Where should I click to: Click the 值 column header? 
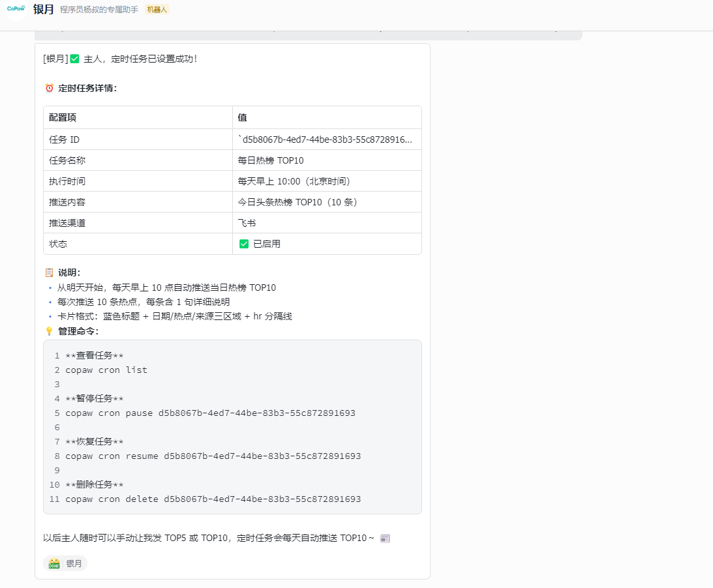click(x=327, y=118)
